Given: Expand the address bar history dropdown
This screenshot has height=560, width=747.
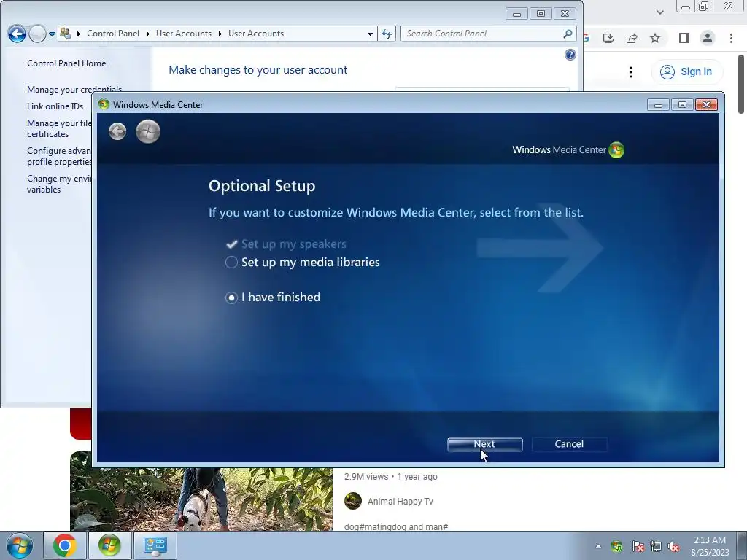Looking at the screenshot, I should click(370, 34).
